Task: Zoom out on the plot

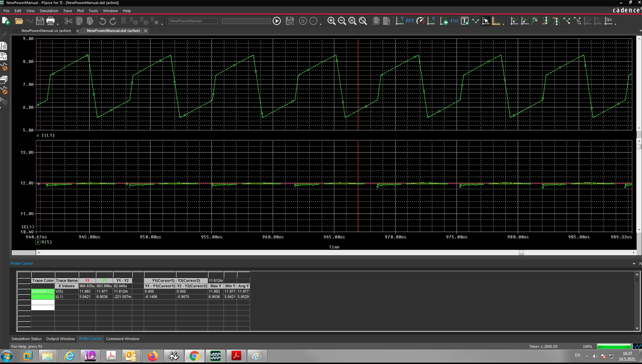Action: tap(342, 21)
